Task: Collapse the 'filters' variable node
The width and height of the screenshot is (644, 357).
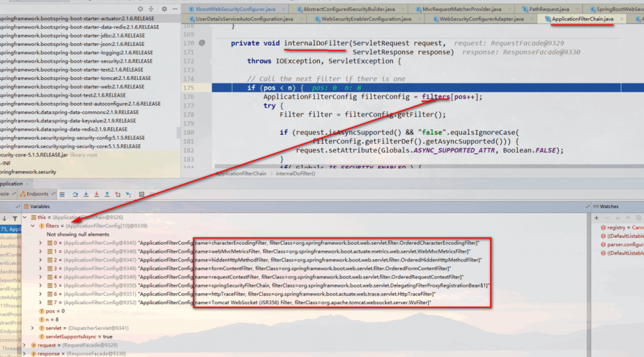Action: point(32,226)
